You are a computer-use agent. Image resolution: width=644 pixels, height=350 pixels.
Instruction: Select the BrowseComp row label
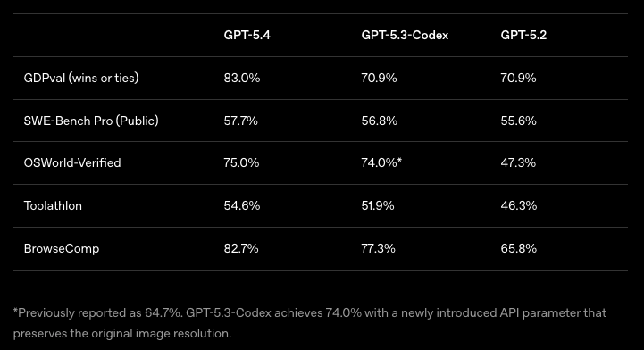pyautogui.click(x=62, y=248)
